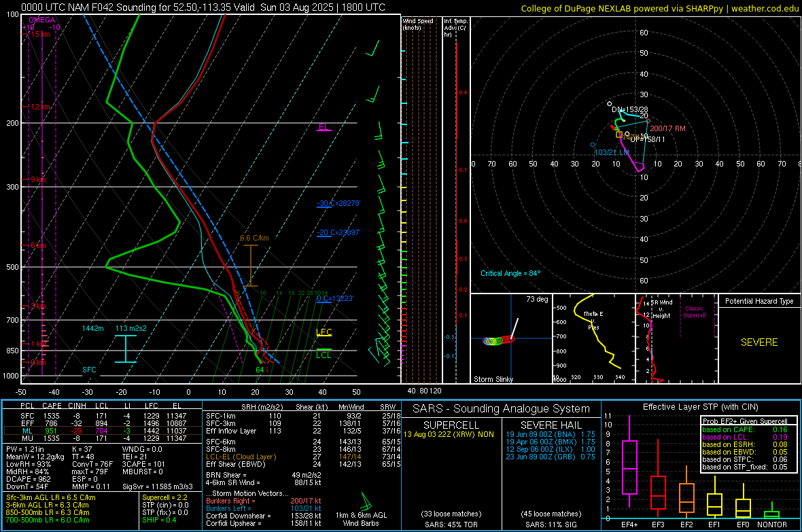Image resolution: width=802 pixels, height=532 pixels.
Task: Click the based on CAPE: 0.16 legend entry
Action: (745, 429)
